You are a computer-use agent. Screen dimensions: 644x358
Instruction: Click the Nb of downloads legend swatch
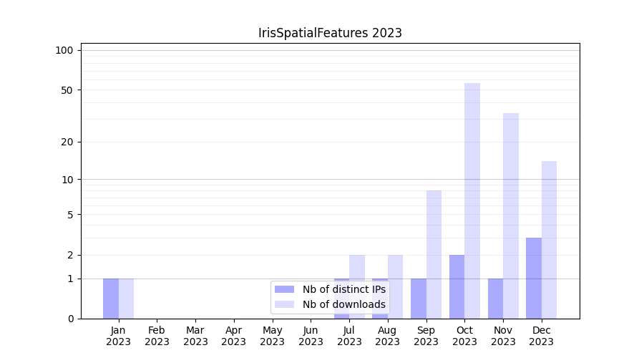(x=284, y=304)
